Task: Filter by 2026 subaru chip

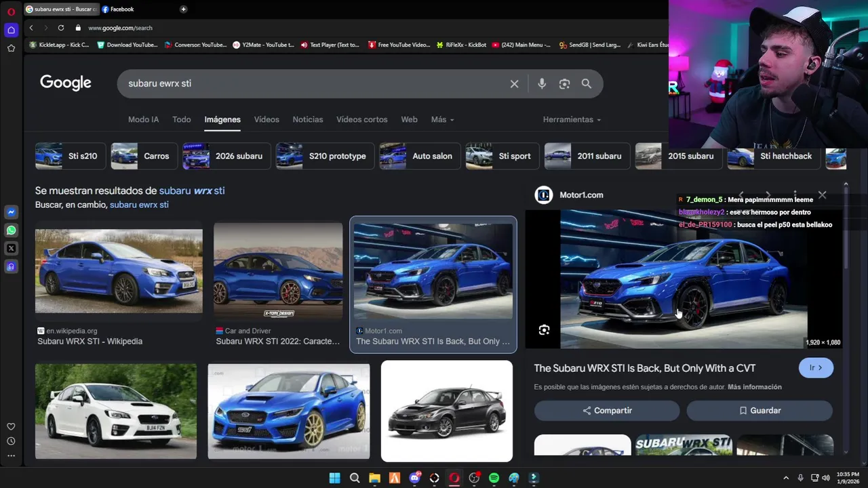Action: pos(226,156)
